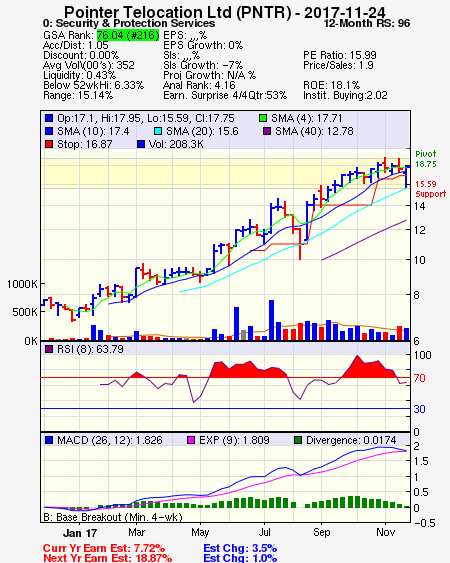
Task: Click the green Pivot 18.75 label
Action: (x=426, y=159)
